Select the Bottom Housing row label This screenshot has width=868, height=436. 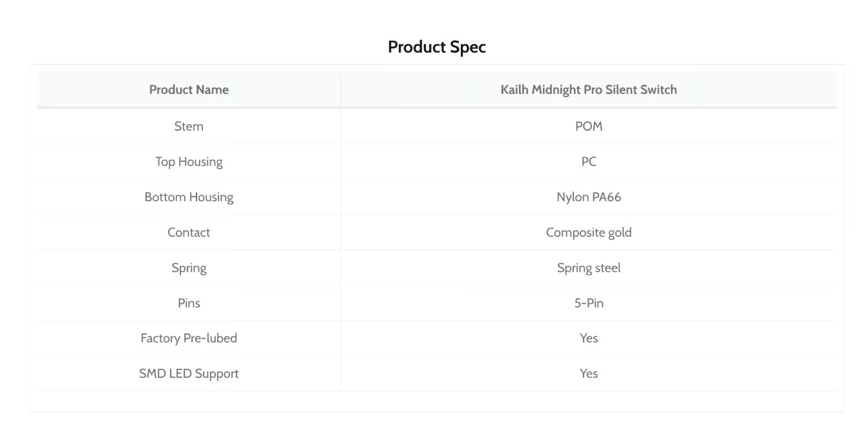[x=189, y=198]
